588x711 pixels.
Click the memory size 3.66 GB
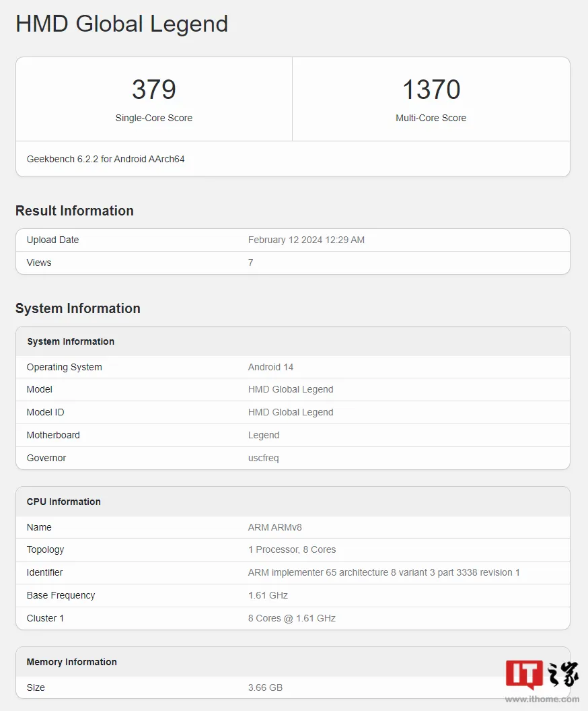[265, 688]
